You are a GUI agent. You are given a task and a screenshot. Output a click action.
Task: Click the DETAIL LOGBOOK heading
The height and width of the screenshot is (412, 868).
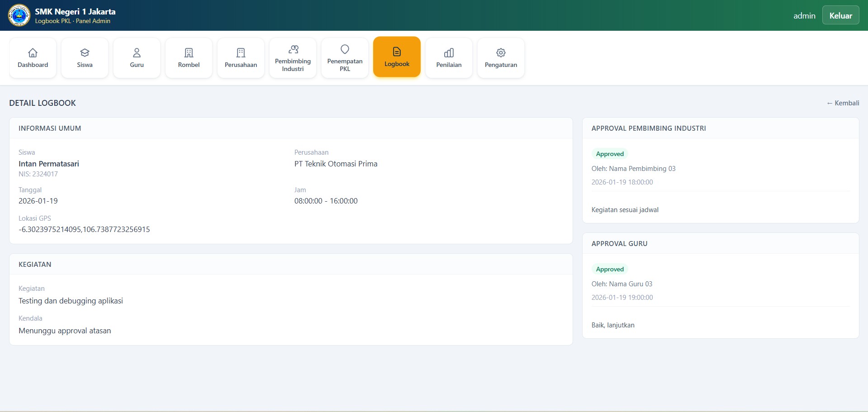tap(43, 103)
